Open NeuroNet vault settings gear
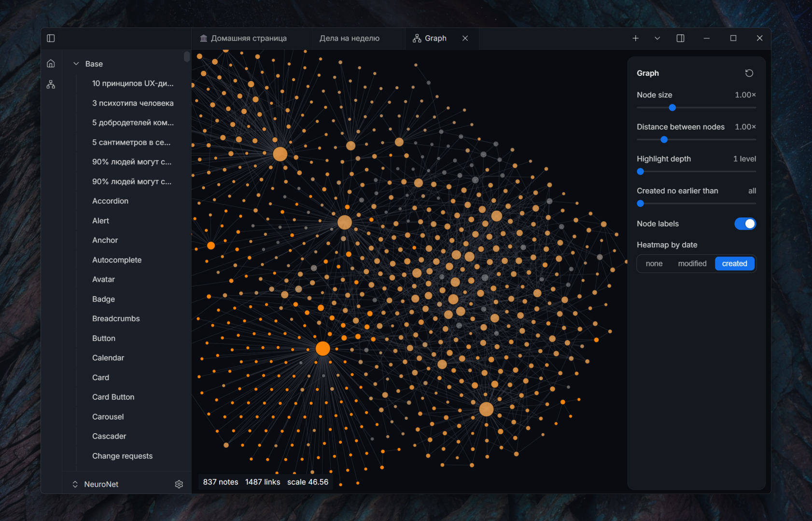The width and height of the screenshot is (812, 521). [x=179, y=484]
